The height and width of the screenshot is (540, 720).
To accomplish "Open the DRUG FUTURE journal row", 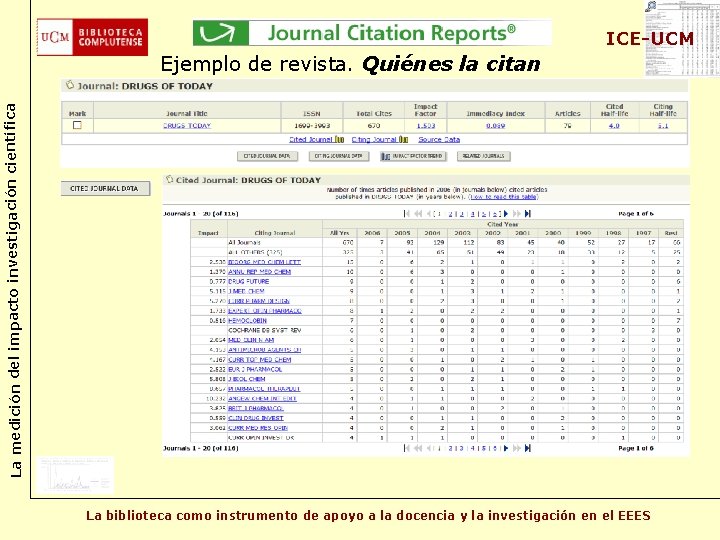I will click(x=248, y=281).
